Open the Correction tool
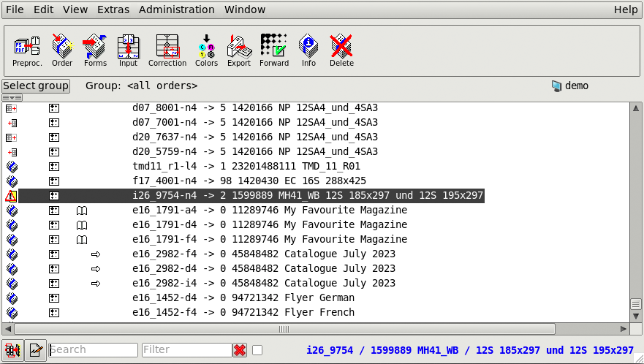This screenshot has width=644, height=364. 167,51
